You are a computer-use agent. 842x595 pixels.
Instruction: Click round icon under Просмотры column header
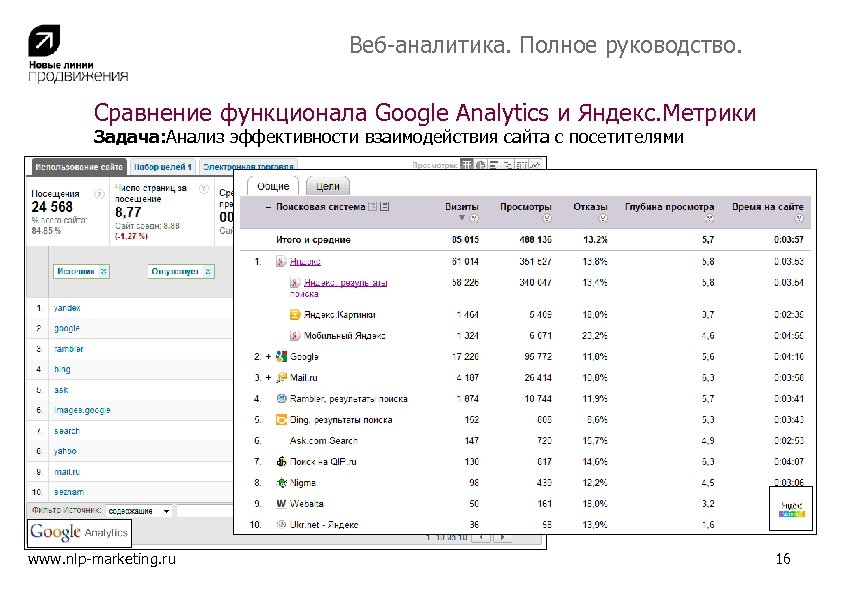(547, 218)
